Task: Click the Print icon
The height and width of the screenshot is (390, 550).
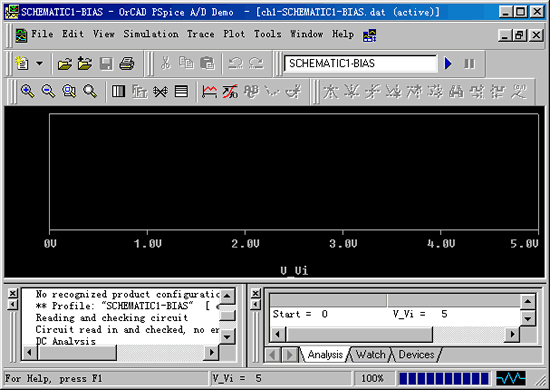Action: (x=127, y=64)
